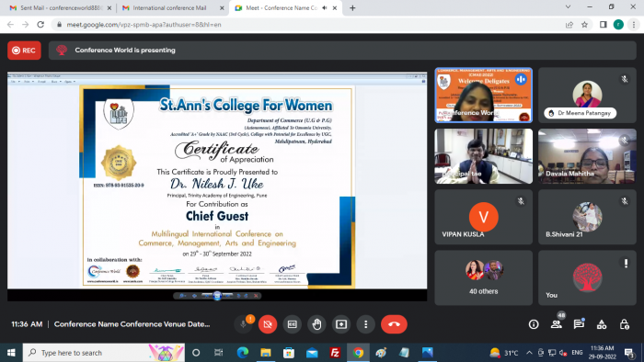
Task: Open the Activities panel
Action: click(x=602, y=324)
